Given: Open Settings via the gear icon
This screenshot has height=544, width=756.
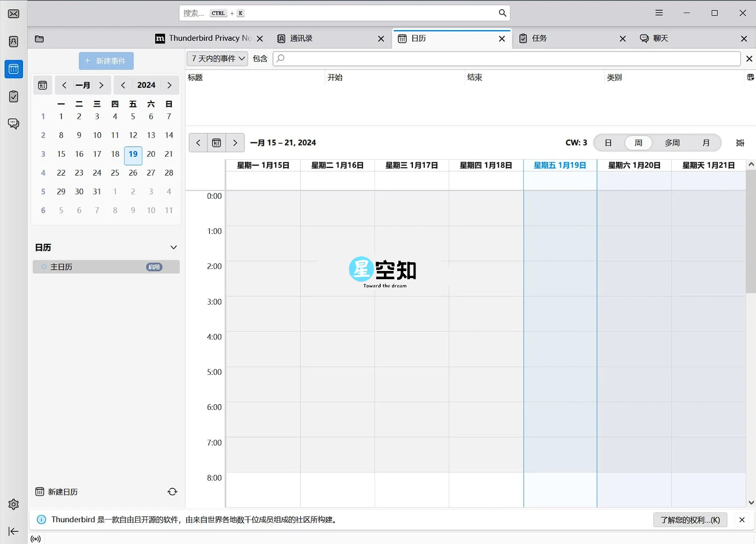Looking at the screenshot, I should pos(13,504).
